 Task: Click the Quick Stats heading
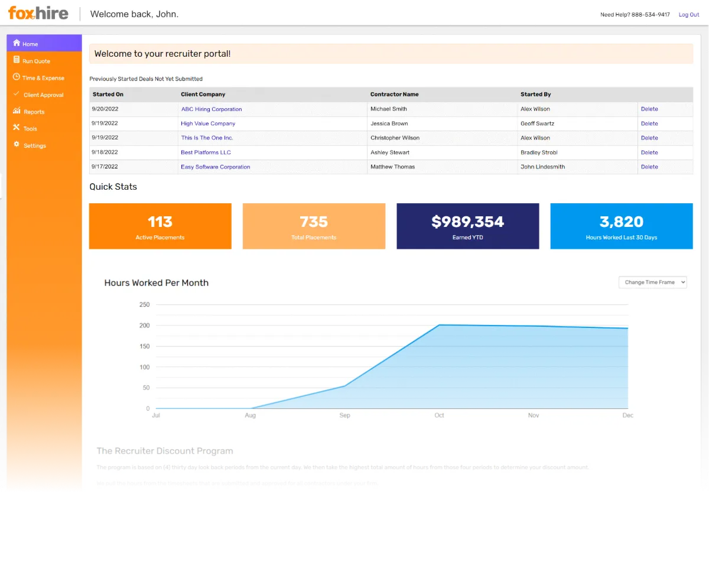tap(113, 187)
